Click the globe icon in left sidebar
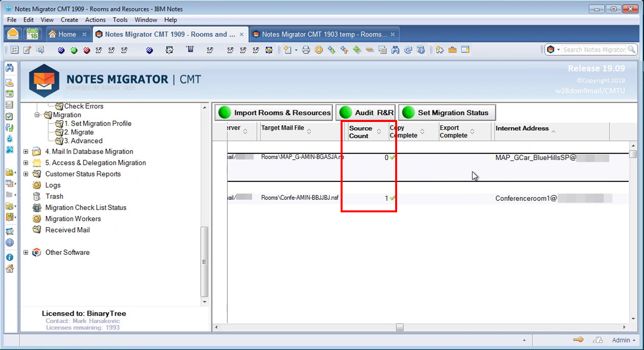The image size is (644, 350). pyautogui.click(x=10, y=243)
